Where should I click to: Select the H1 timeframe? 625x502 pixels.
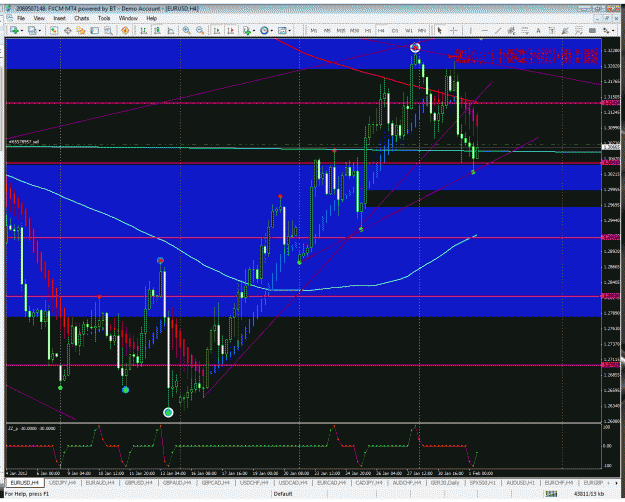(x=368, y=31)
